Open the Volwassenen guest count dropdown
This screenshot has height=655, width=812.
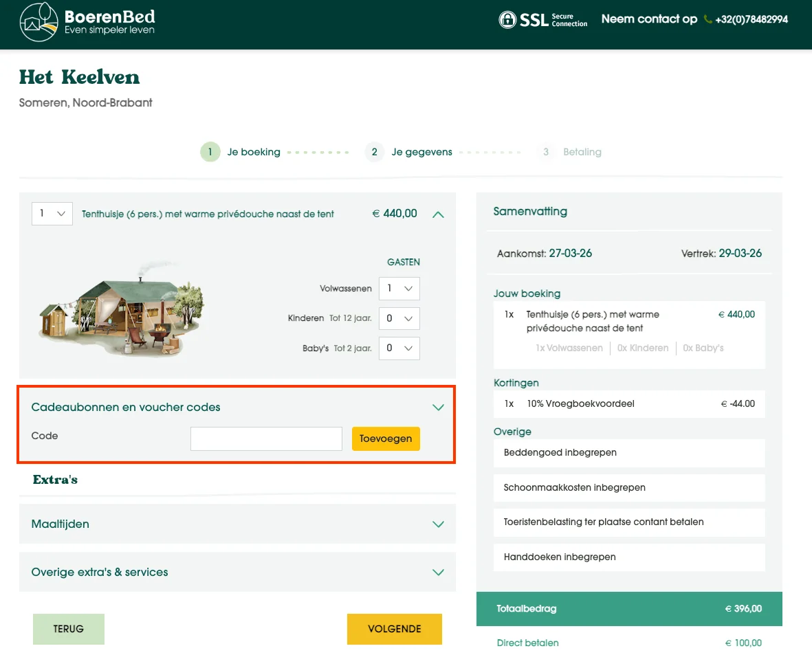point(399,288)
